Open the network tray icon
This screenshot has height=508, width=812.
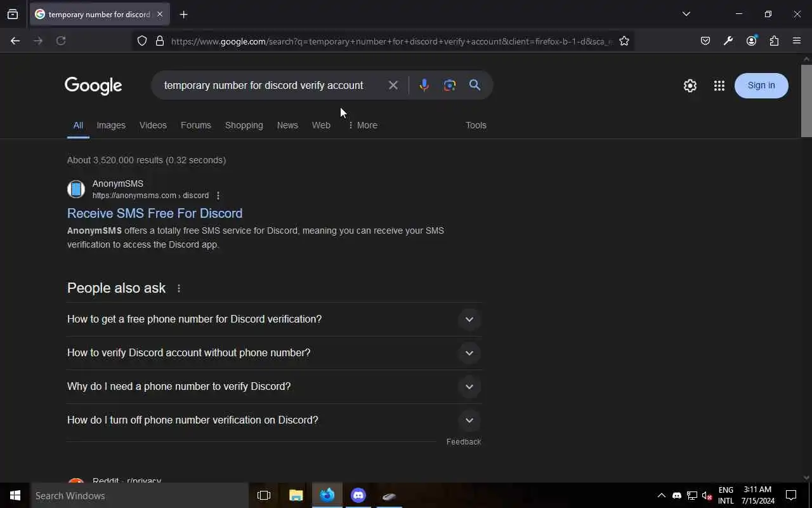coord(692,495)
